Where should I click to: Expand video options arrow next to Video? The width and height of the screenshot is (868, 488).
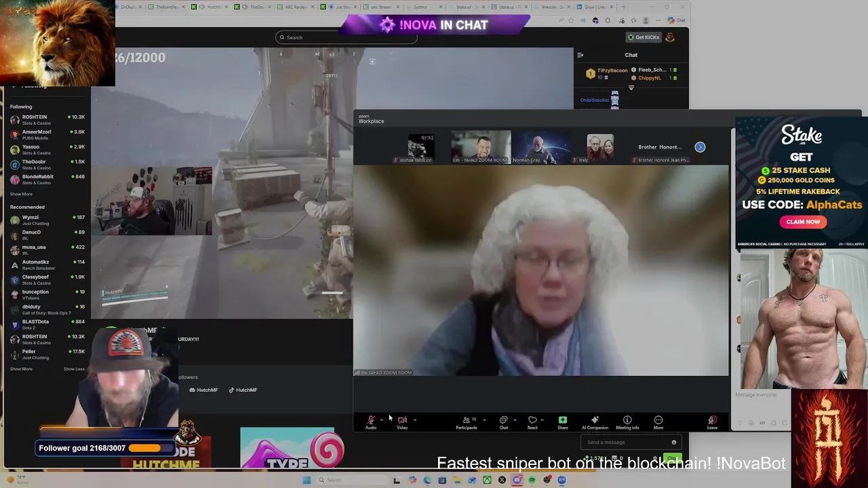coord(414,420)
